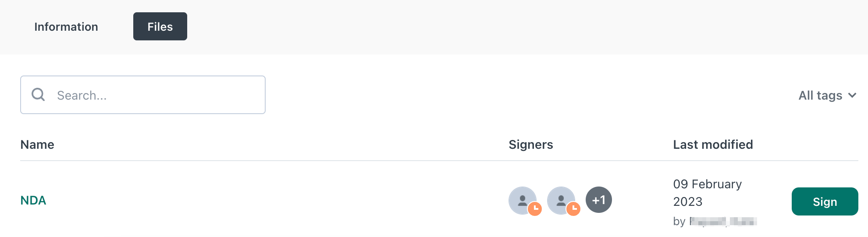This screenshot has height=237, width=868.
Task: Select the Files tab
Action: tap(160, 26)
